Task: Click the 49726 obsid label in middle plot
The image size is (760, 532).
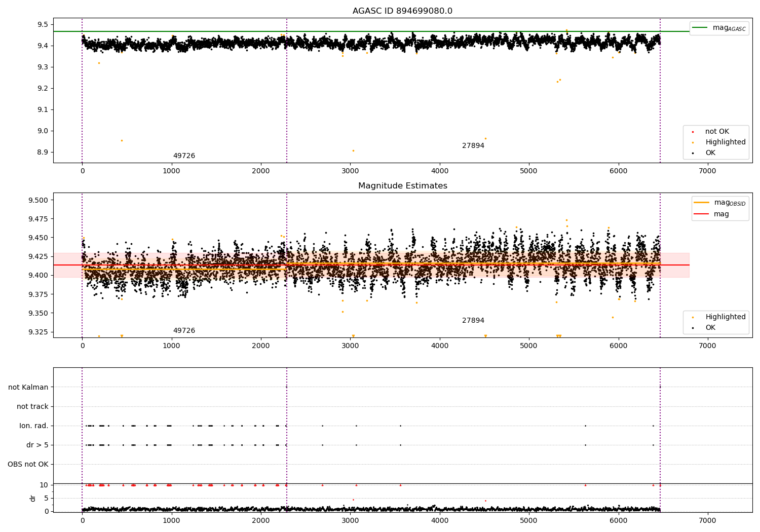Action: point(184,331)
